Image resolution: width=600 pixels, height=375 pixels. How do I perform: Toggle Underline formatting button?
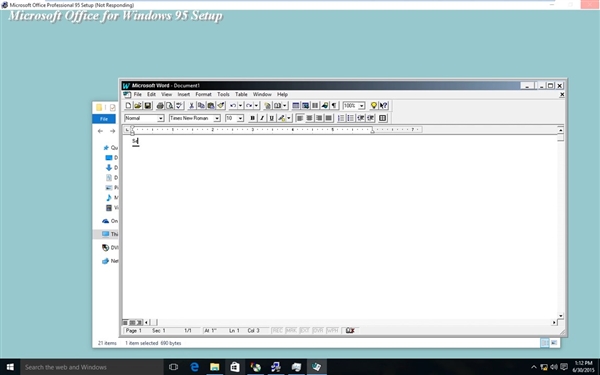(271, 118)
